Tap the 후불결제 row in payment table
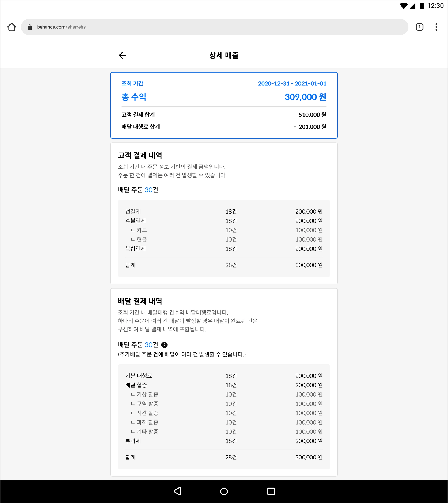 [x=224, y=221]
